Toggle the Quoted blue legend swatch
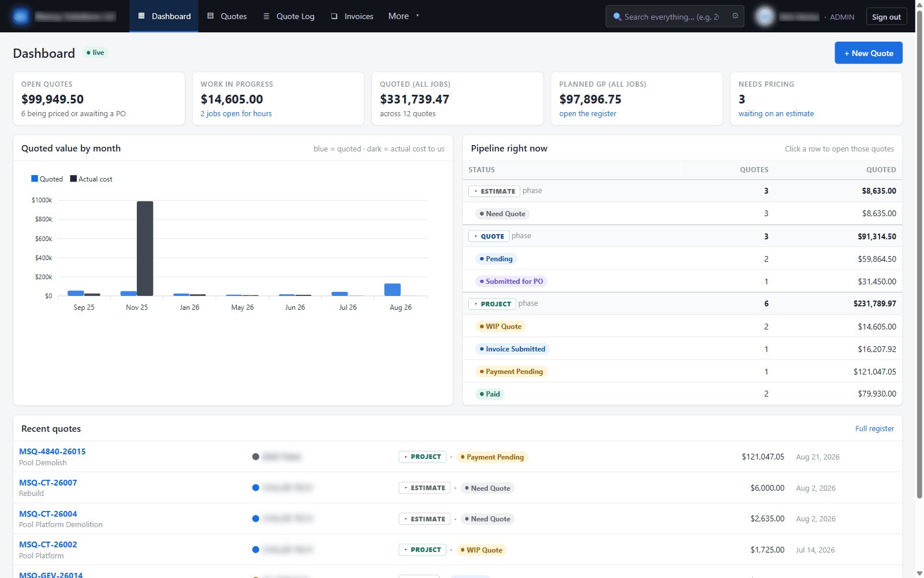 tap(35, 179)
